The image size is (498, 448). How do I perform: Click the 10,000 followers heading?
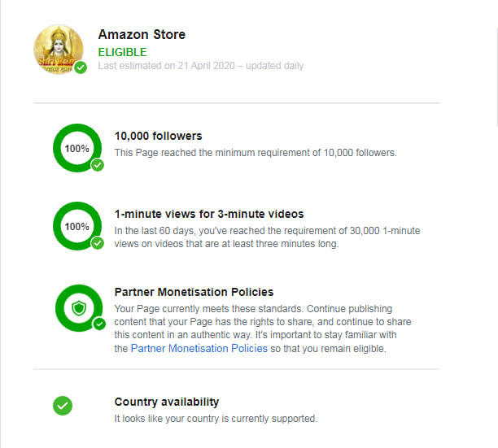click(158, 136)
